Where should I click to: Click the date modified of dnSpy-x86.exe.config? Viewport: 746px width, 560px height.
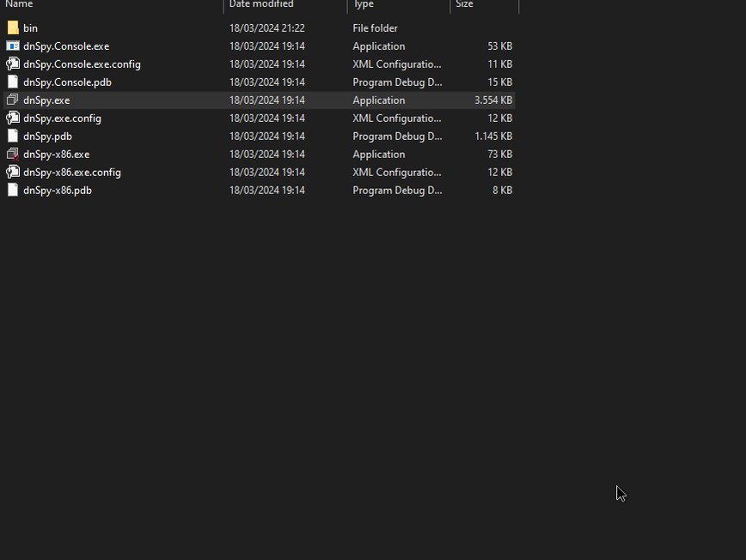(267, 173)
